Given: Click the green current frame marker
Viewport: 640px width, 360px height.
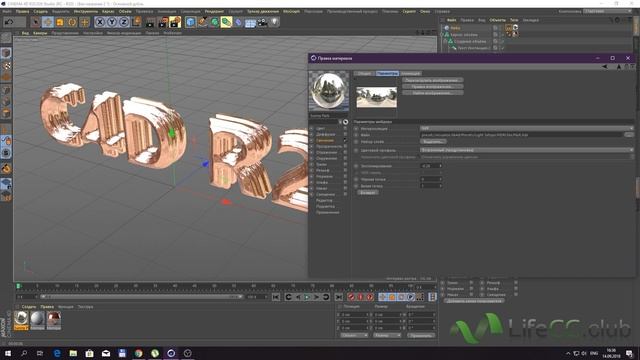Looking at the screenshot, I should [18, 286].
